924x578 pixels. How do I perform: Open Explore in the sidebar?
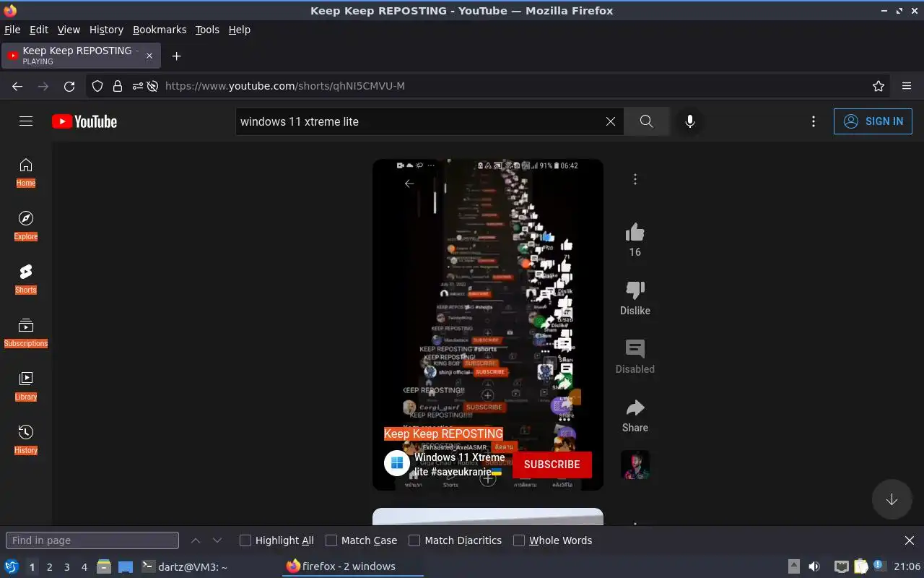pyautogui.click(x=26, y=226)
